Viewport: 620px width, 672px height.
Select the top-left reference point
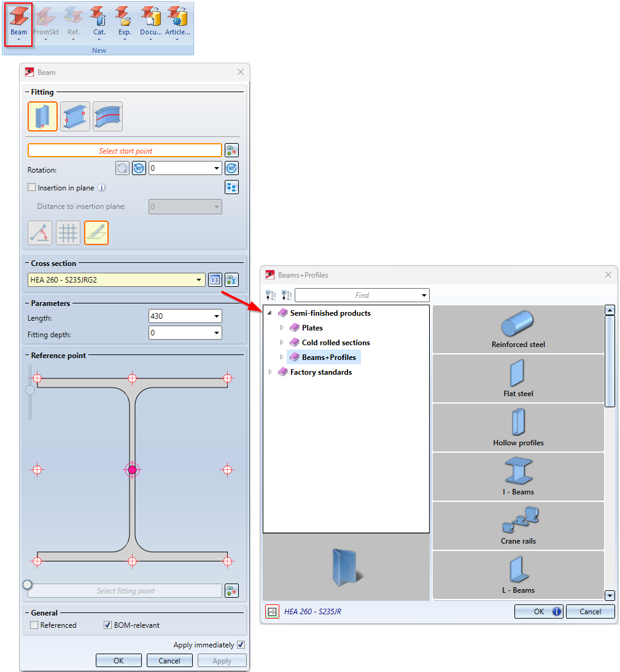[37, 378]
